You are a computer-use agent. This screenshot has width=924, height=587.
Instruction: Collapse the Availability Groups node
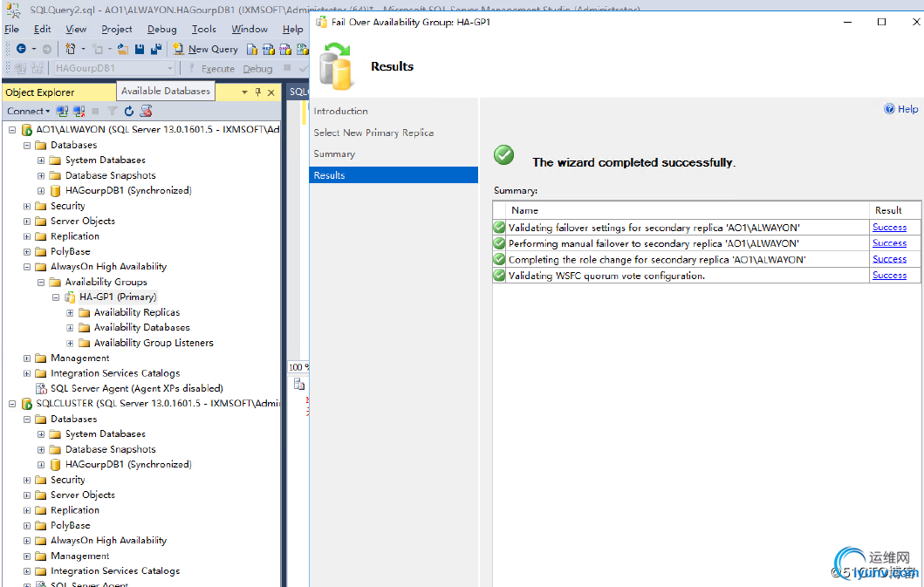click(41, 283)
